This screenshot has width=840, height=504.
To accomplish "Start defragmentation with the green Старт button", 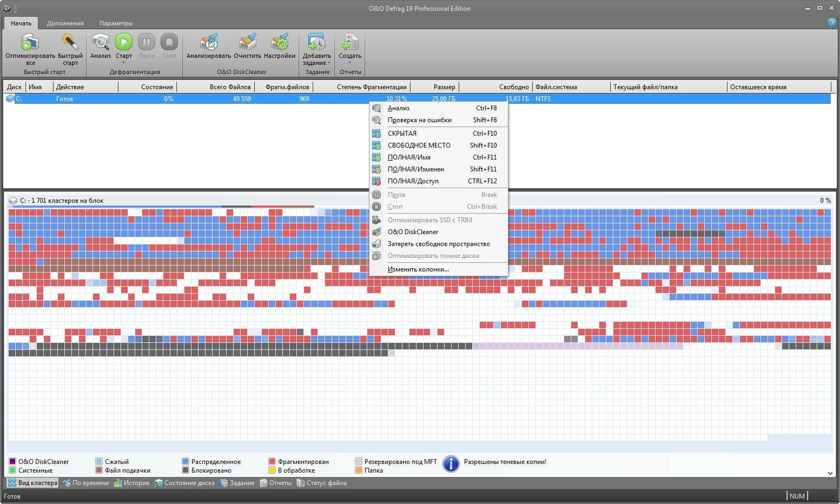I will (124, 42).
